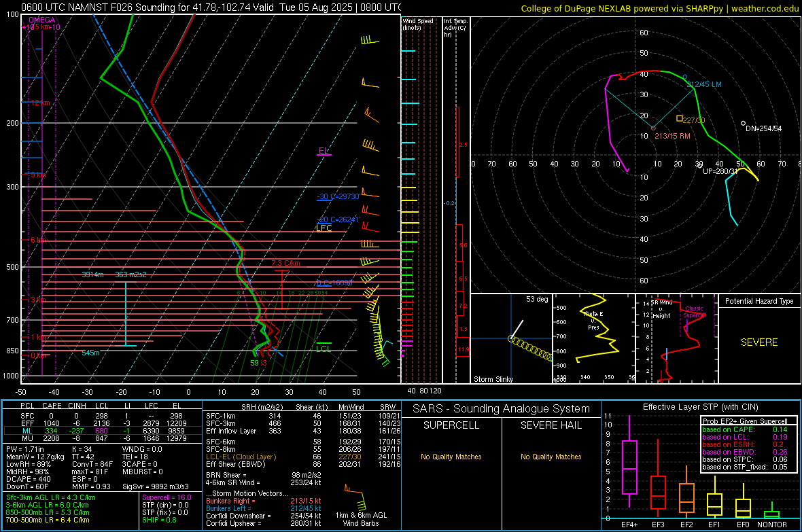The image size is (802, 532).
Task: Click the cyan effective inflow layer bracket
Action: click(x=126, y=314)
